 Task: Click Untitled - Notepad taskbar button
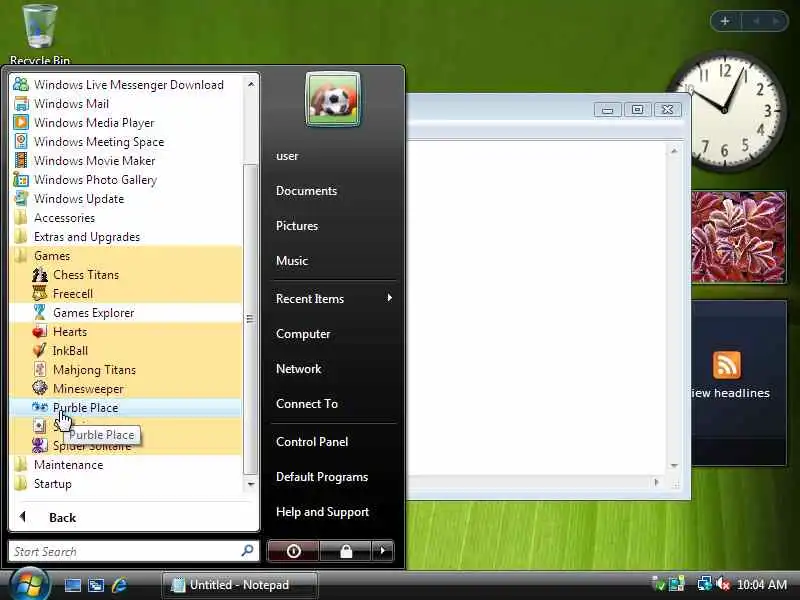[240, 585]
